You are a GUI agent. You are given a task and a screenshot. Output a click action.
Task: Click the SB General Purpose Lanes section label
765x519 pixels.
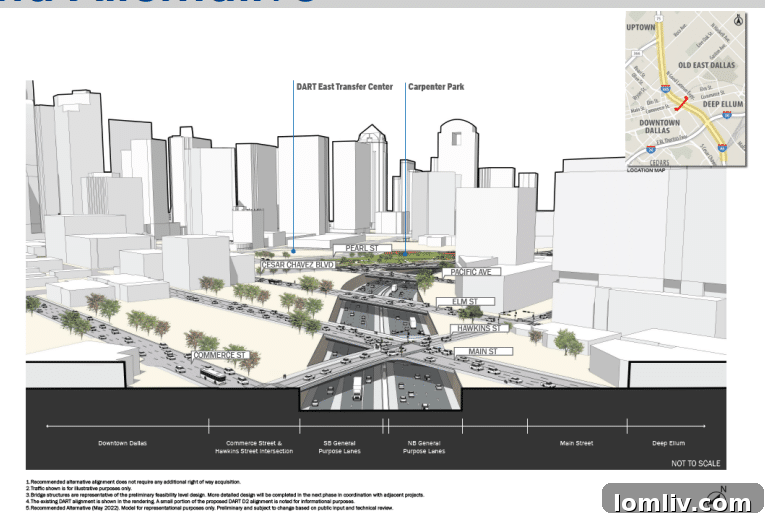coord(340,446)
